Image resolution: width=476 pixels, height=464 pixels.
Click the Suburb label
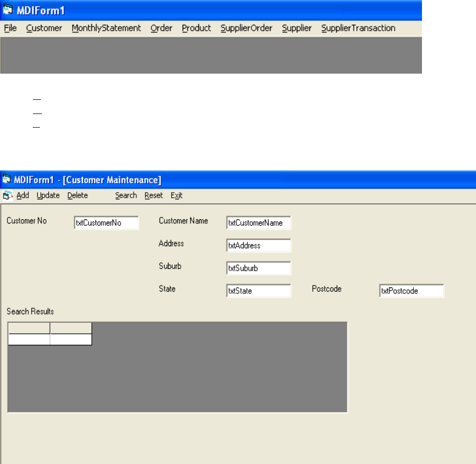coord(170,266)
